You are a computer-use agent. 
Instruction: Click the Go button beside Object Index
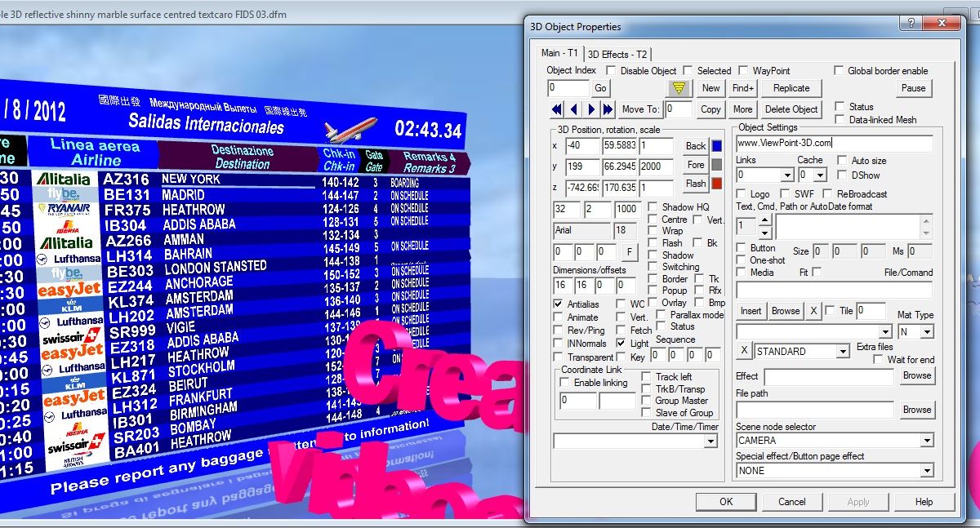pyautogui.click(x=601, y=88)
